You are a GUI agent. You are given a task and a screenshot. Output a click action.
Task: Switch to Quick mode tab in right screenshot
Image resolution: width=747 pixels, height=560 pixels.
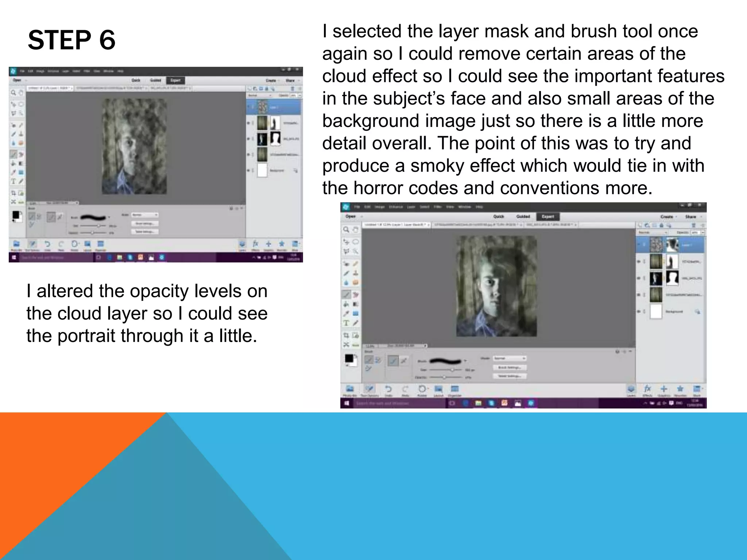[499, 217]
